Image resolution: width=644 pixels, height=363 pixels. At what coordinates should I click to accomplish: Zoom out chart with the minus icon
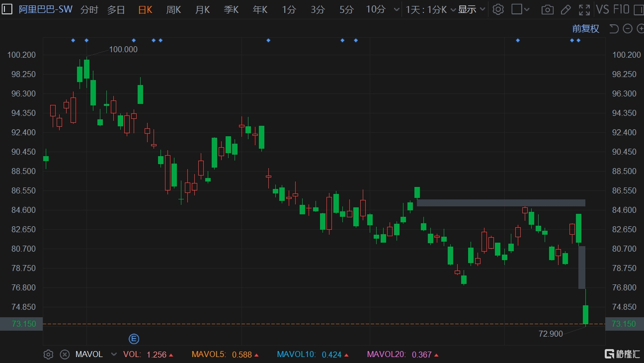click(x=628, y=29)
